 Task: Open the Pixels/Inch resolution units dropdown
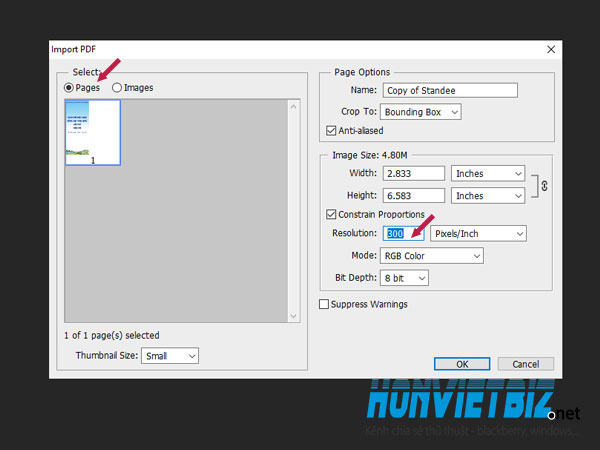[478, 233]
